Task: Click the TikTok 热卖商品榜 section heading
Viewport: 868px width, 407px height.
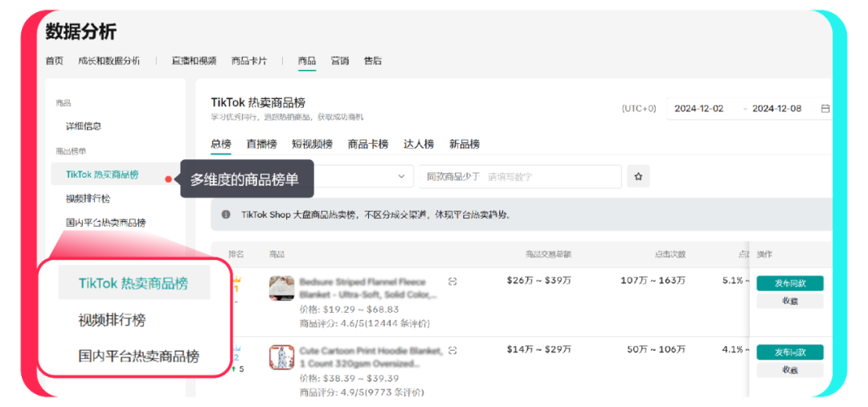Action: [x=258, y=102]
